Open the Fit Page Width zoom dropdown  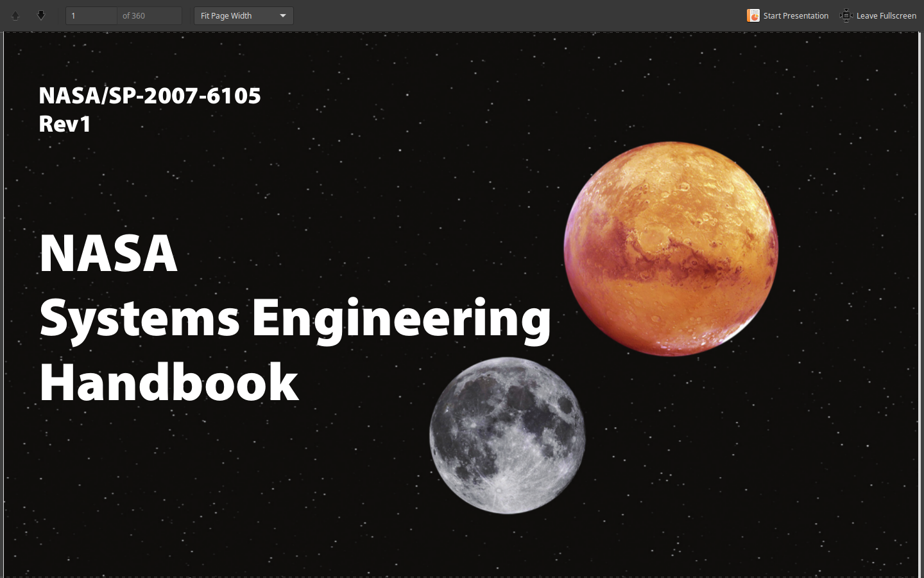244,15
